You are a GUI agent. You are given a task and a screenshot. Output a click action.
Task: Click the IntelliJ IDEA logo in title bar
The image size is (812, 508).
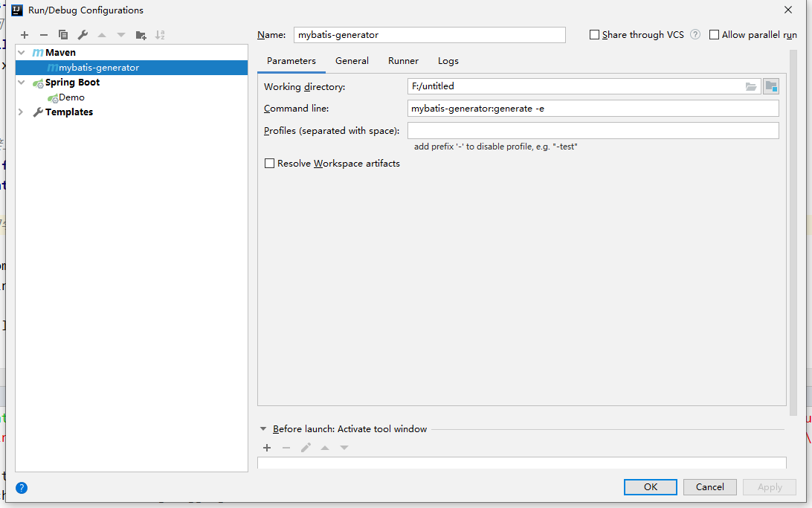click(17, 10)
